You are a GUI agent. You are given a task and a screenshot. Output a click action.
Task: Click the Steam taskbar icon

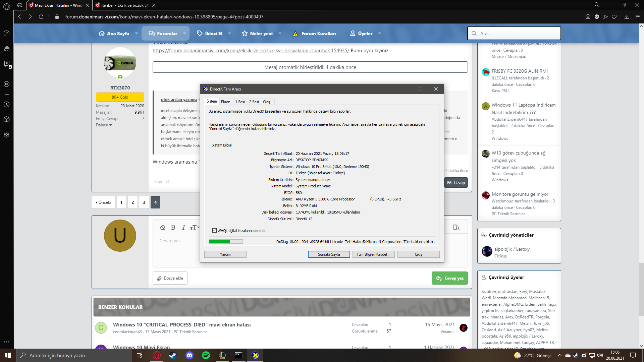click(x=173, y=355)
